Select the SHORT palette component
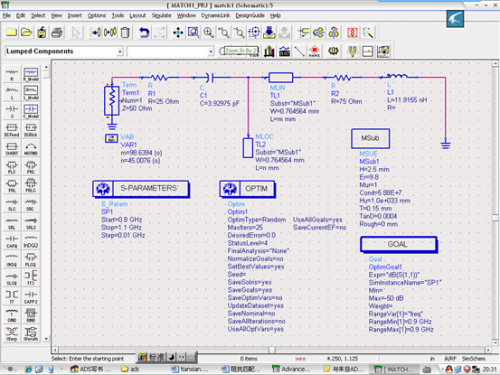The width and height of the screenshot is (500, 375). [12, 148]
